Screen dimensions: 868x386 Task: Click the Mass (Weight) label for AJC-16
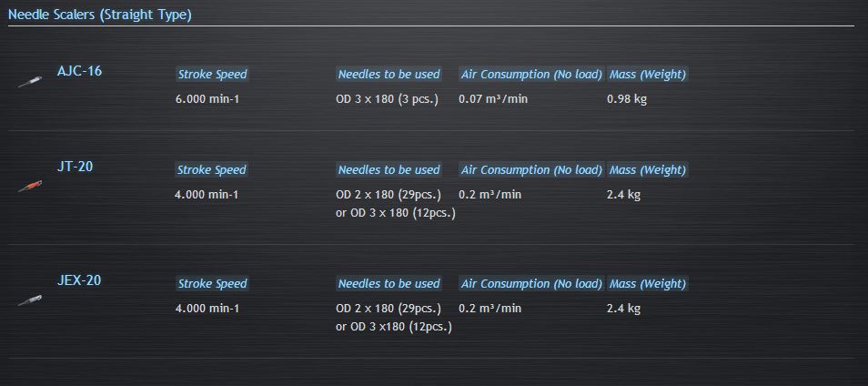coord(648,75)
